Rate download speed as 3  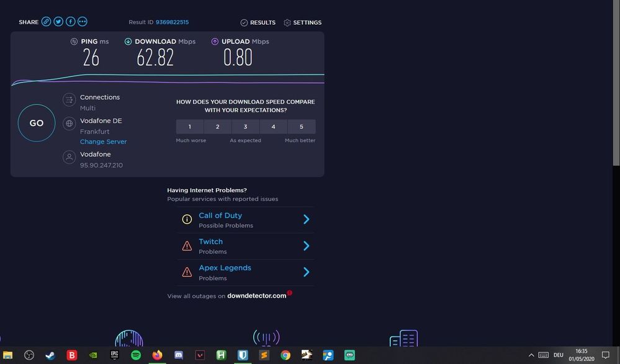246,127
